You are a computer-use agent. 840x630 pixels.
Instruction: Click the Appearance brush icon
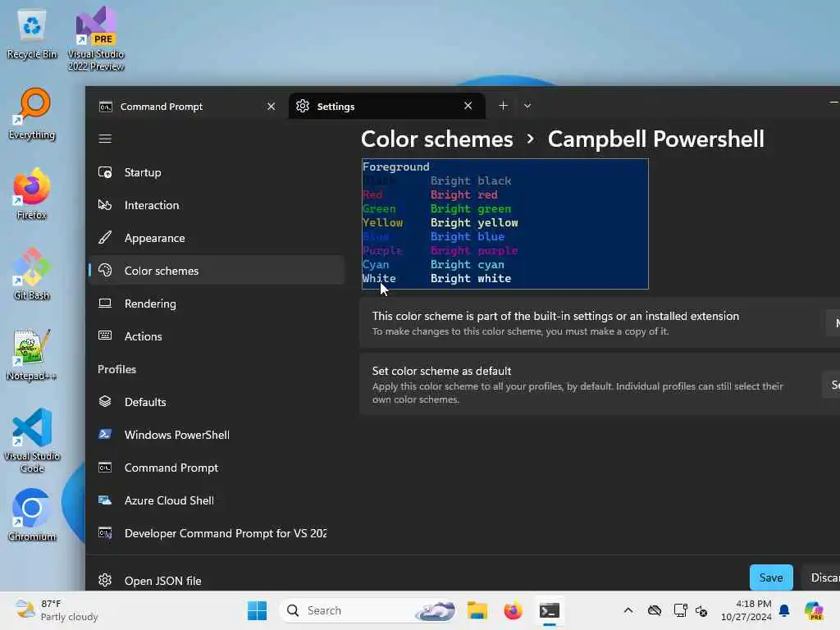[105, 237]
